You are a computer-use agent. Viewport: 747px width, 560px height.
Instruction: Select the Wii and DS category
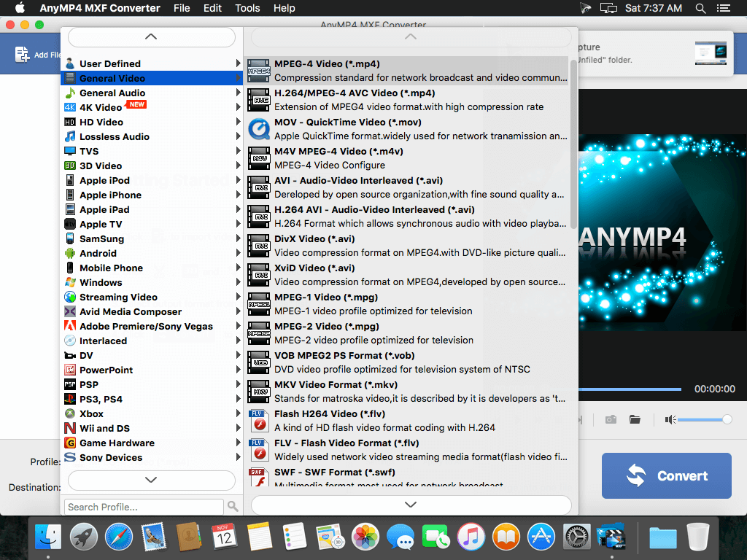click(x=152, y=428)
